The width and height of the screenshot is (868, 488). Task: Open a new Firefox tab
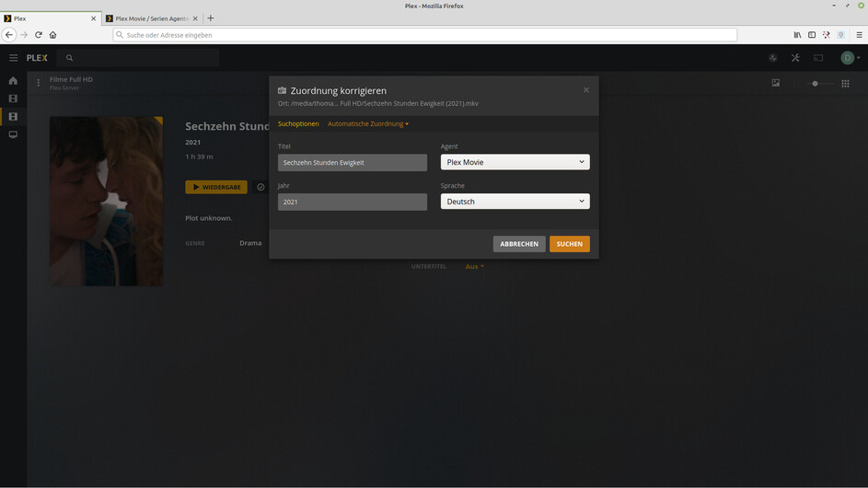pos(211,18)
